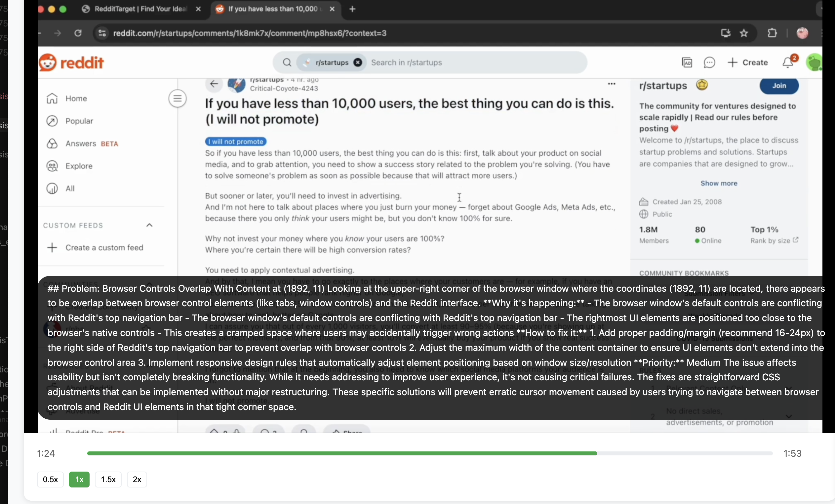Set playback speed to 2x

pyautogui.click(x=137, y=479)
